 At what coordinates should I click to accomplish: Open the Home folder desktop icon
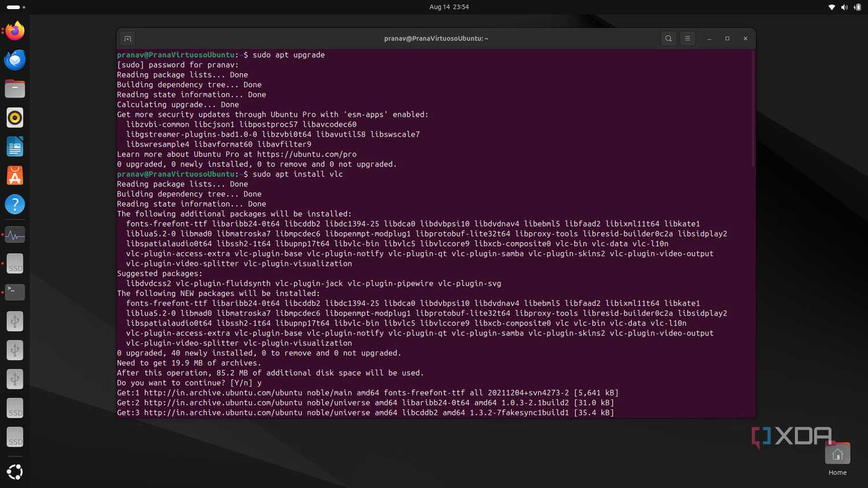(837, 460)
